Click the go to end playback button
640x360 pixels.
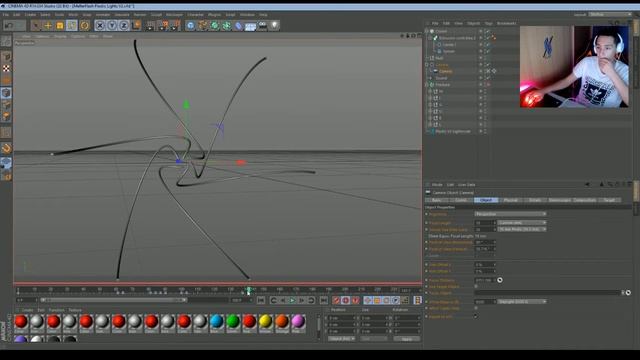click(x=324, y=300)
